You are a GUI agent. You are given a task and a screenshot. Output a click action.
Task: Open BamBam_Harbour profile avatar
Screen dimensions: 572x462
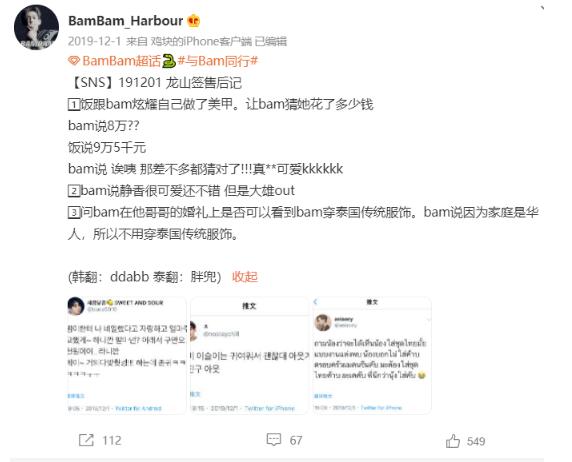(x=36, y=27)
